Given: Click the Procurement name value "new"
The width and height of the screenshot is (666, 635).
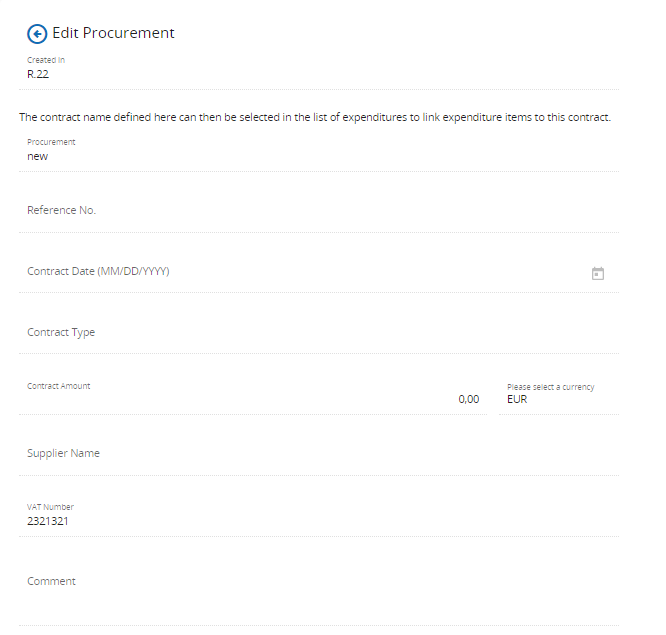Looking at the screenshot, I should click(x=38, y=156).
